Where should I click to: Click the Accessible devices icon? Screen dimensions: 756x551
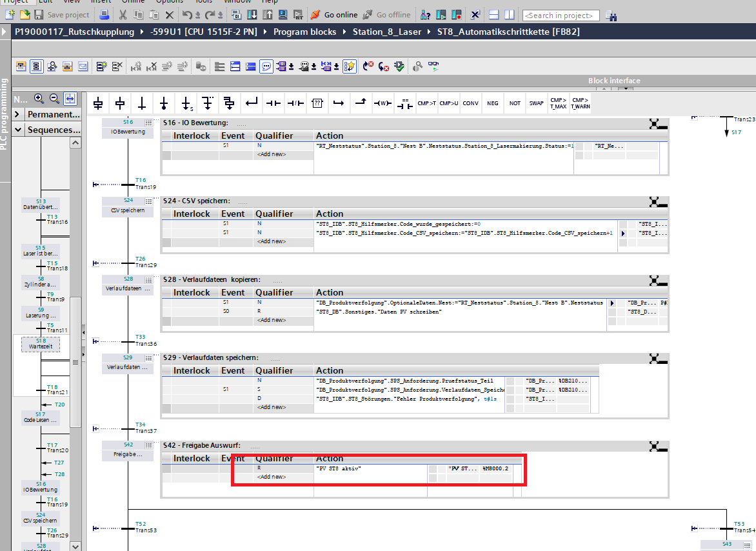(x=425, y=14)
